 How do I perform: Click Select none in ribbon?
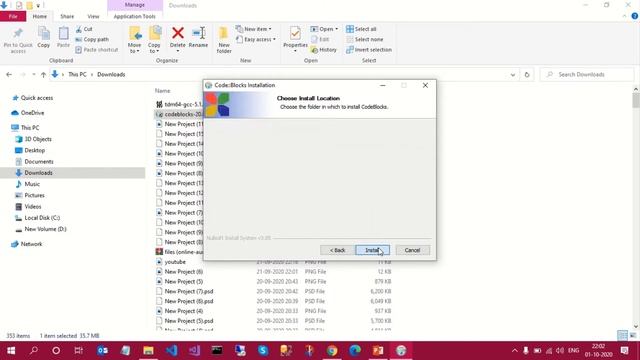[364, 39]
